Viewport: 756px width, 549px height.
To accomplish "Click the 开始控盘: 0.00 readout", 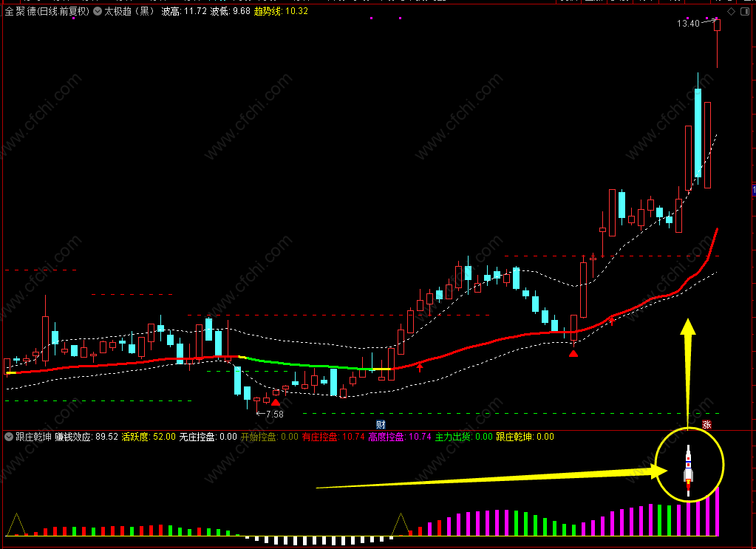I will (270, 437).
